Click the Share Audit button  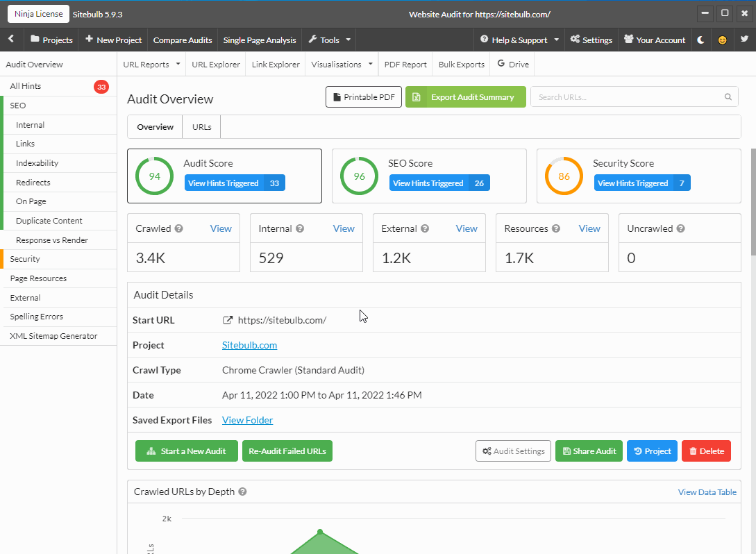point(589,451)
